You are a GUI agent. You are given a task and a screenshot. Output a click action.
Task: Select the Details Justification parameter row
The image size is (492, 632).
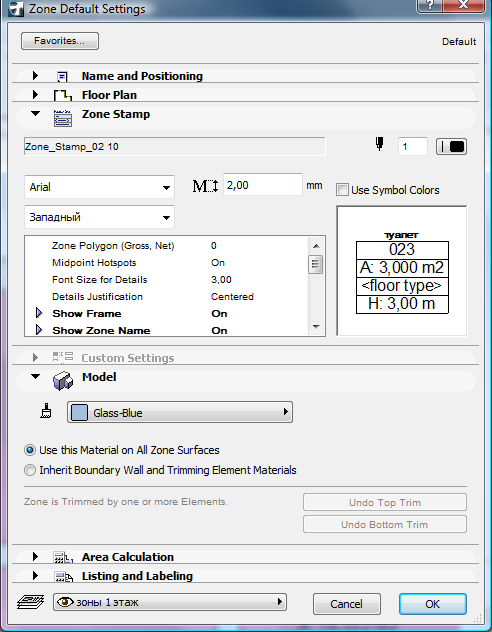(167, 296)
